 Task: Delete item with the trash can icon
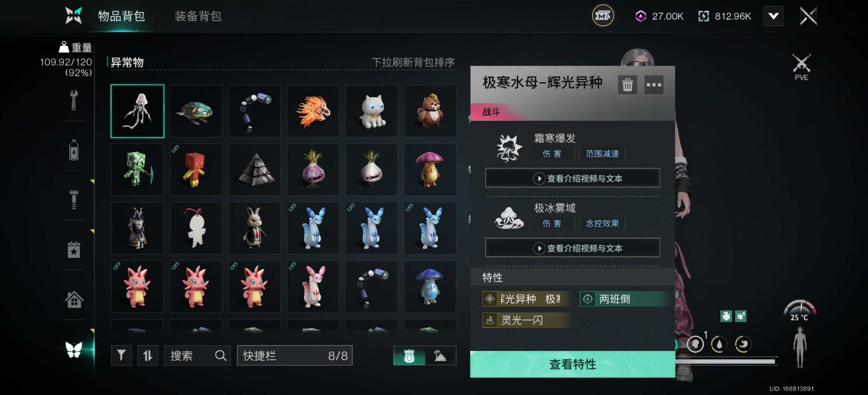[x=627, y=85]
